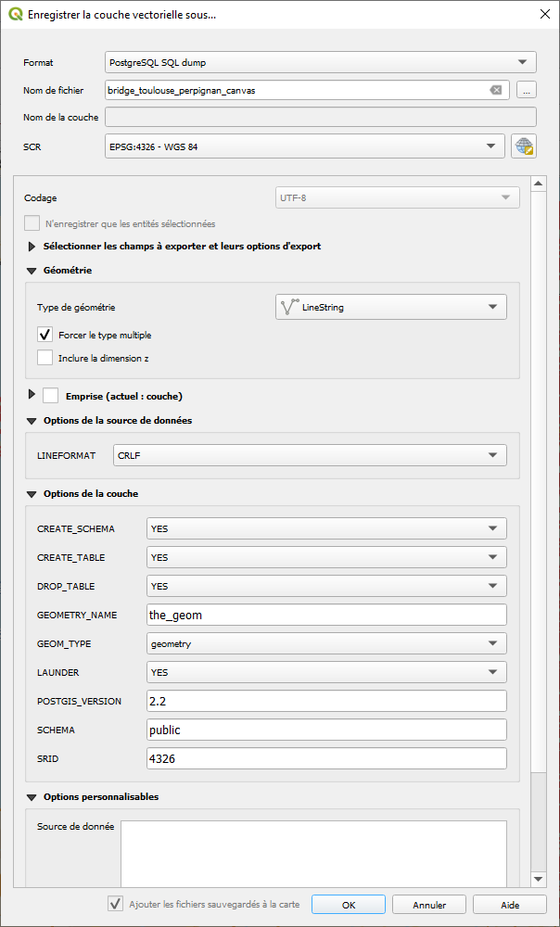
Task: Click the scrollbar up arrow
Action: click(538, 184)
